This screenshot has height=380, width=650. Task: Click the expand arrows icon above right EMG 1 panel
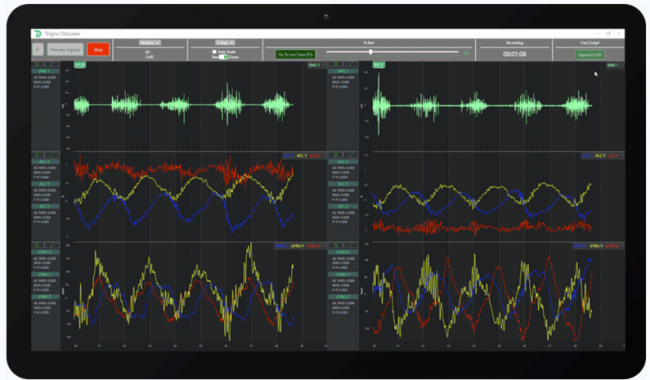pyautogui.click(x=351, y=64)
